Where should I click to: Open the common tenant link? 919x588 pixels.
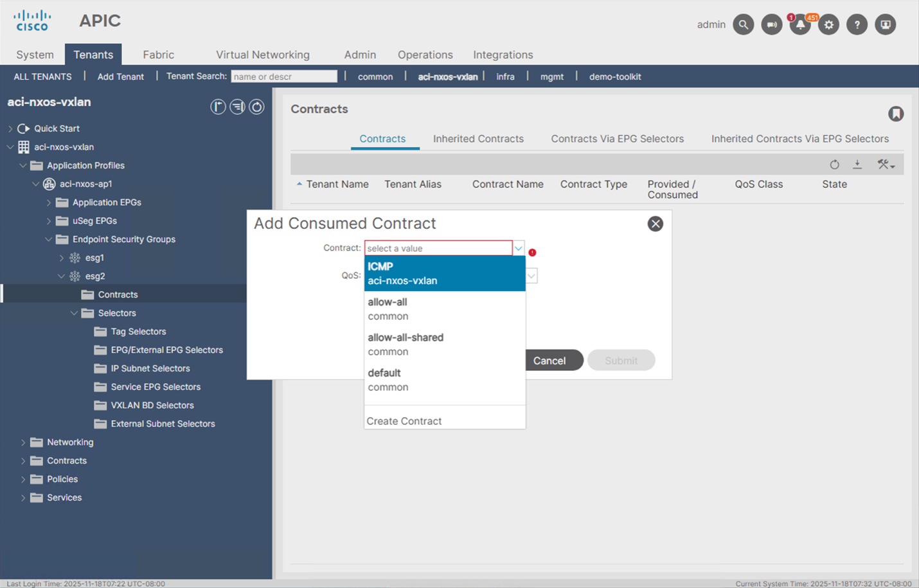click(x=375, y=76)
